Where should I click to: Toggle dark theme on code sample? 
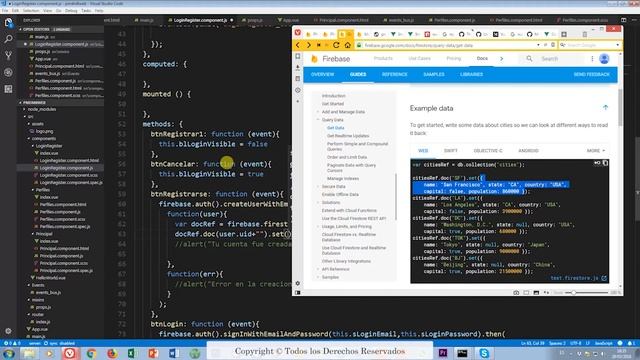[597, 163]
